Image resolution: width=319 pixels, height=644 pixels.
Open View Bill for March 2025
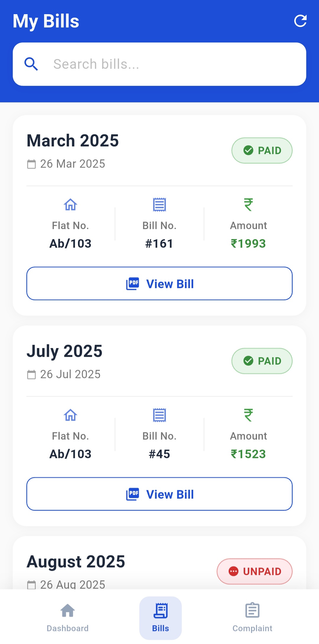point(159,283)
